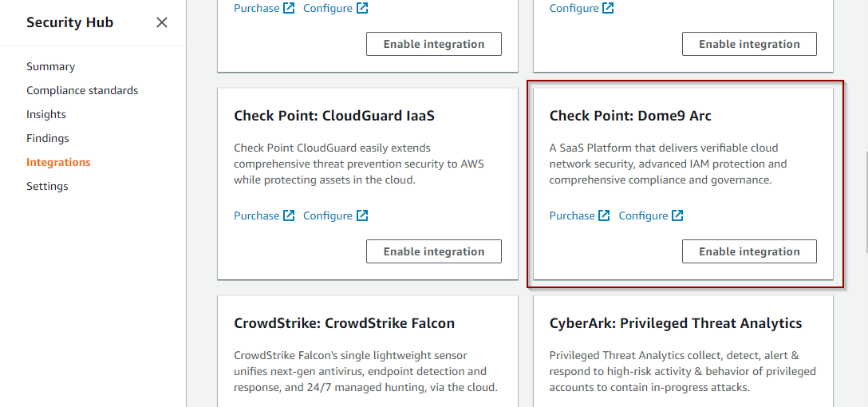
Task: Close the Security Hub side panel
Action: 162,22
